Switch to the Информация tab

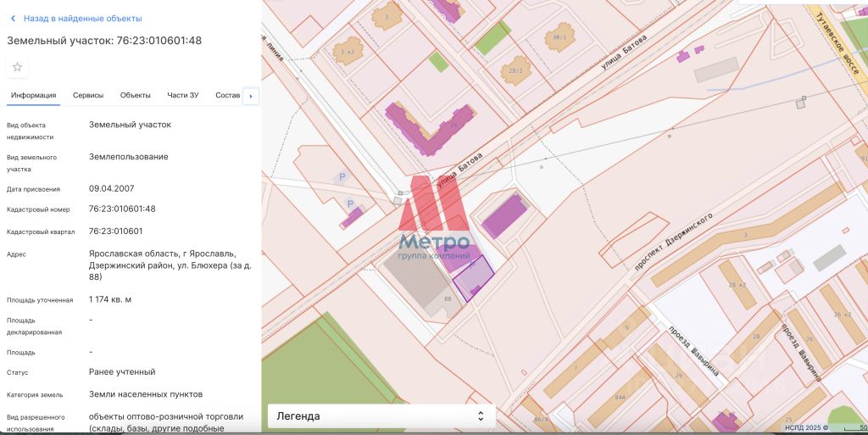tap(33, 95)
